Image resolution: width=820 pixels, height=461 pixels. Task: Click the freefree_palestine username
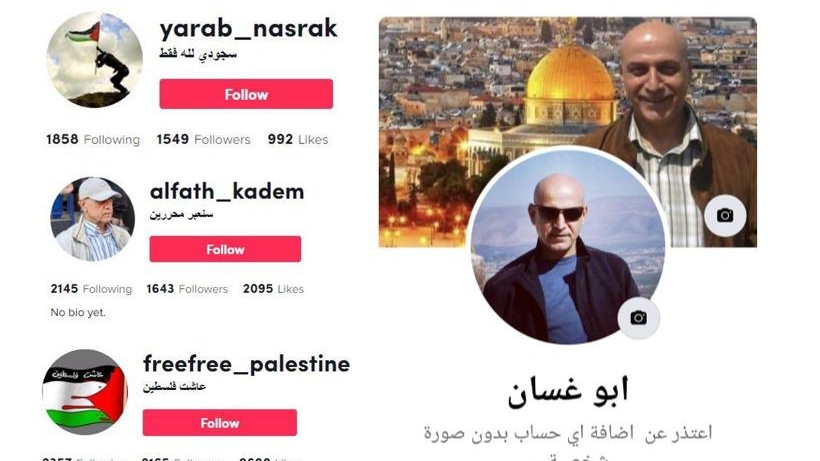pos(246,364)
